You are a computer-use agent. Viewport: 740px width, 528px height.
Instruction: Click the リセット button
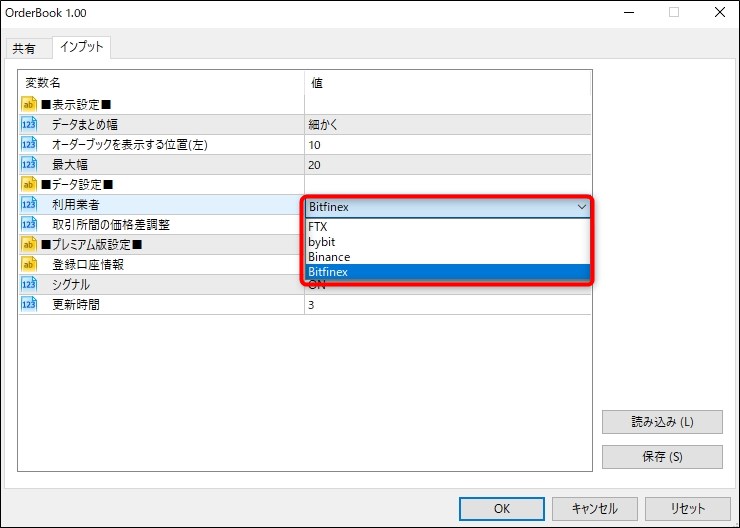click(x=688, y=509)
